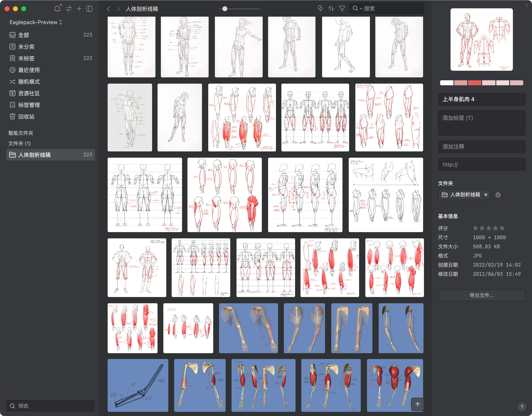Open the filter funnel icon

pyautogui.click(x=342, y=9)
